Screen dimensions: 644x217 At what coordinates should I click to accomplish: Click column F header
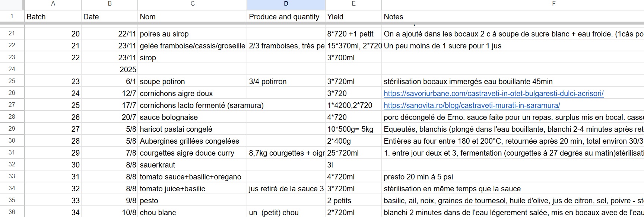tap(553, 4)
